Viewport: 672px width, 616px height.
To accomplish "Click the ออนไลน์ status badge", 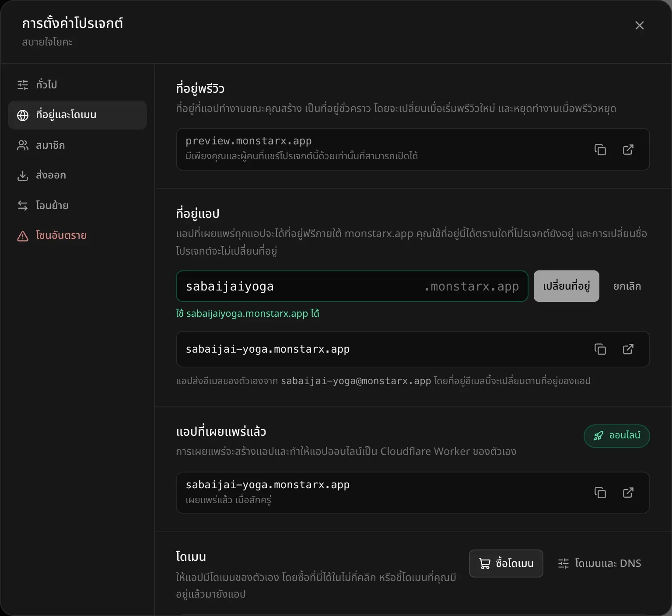I will [x=617, y=436].
